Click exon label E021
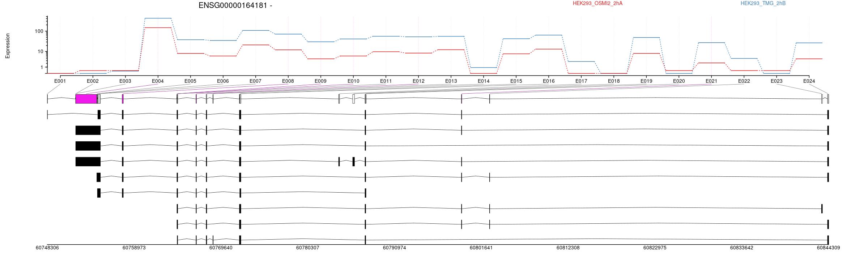Viewport: 868px width, 253px height. [x=711, y=81]
